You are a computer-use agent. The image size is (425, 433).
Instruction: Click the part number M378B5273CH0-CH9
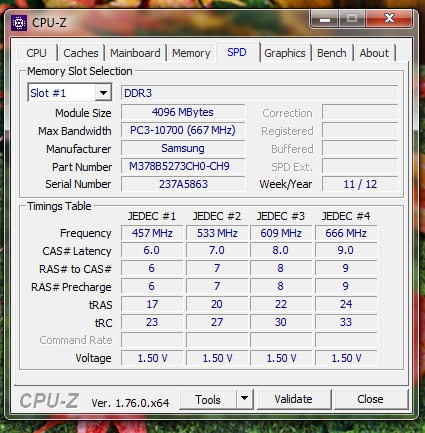click(183, 166)
